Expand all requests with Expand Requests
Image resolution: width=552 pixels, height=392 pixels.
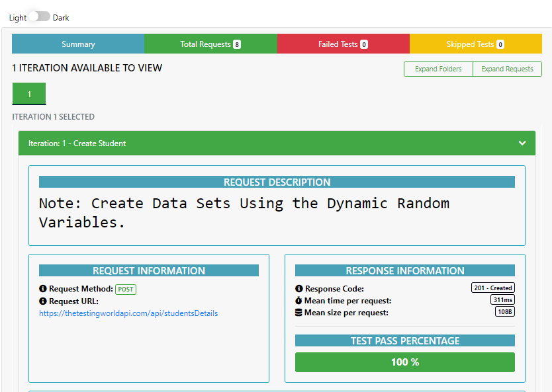coord(507,69)
